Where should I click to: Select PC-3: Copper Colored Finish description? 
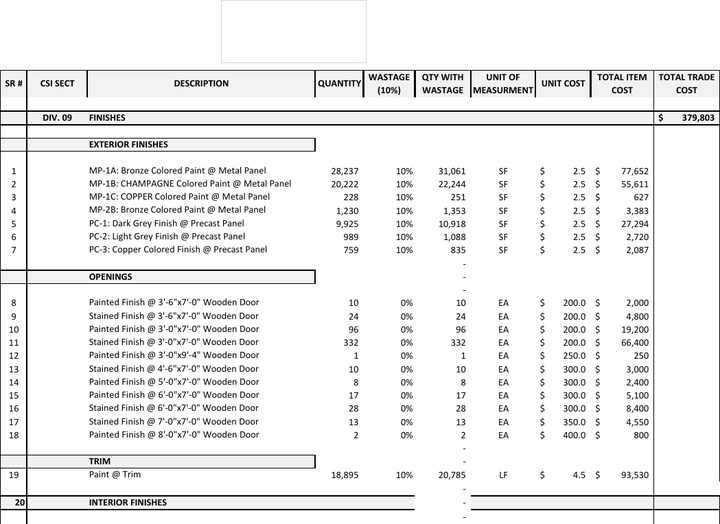[178, 249]
